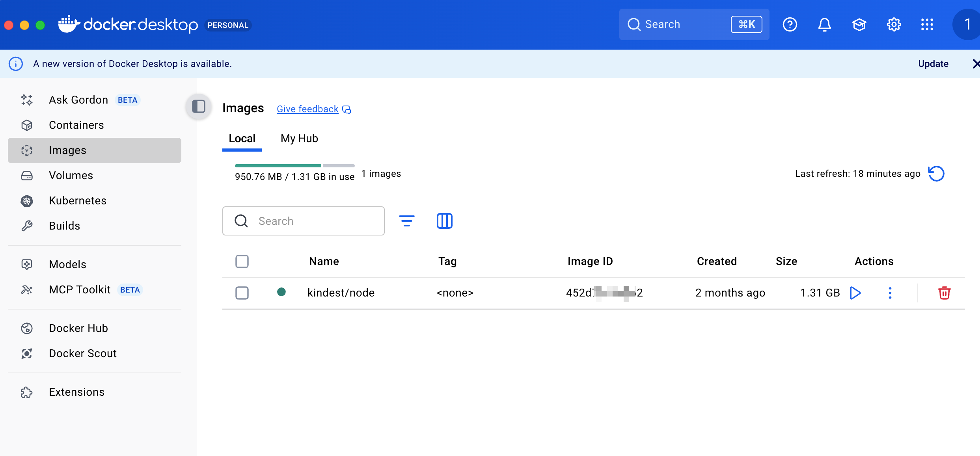Switch to the My Hub tab
Viewport: 980px width, 456px height.
[299, 139]
